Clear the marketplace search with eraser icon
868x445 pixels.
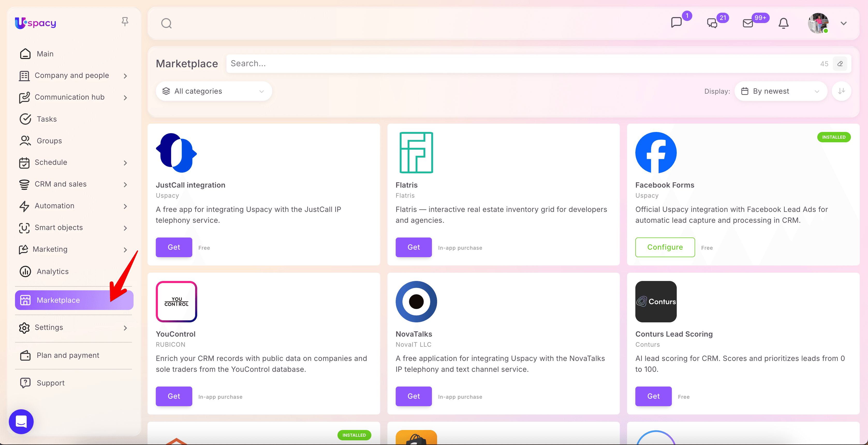840,64
